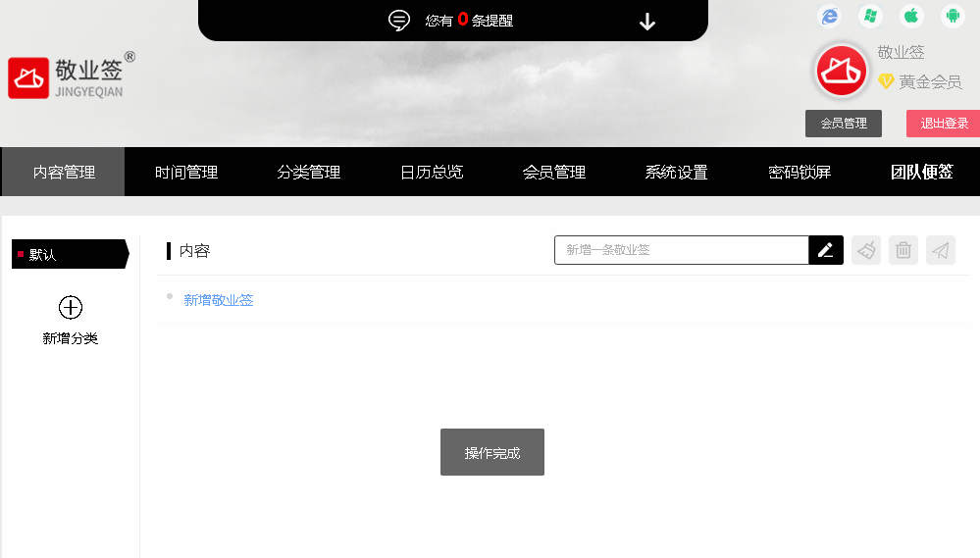
Task: Click the tag icon beside the pencil button
Action: coord(866,250)
